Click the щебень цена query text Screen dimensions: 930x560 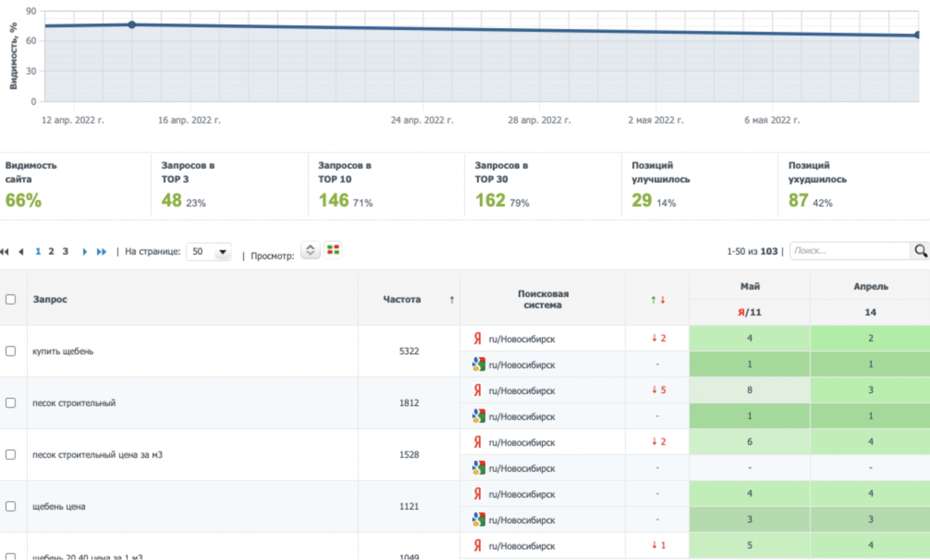[59, 506]
